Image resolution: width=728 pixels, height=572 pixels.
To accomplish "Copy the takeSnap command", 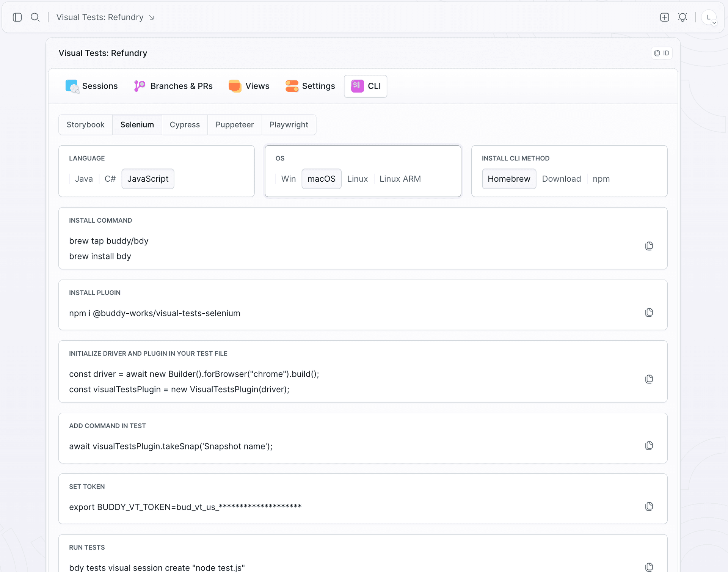I will click(649, 446).
